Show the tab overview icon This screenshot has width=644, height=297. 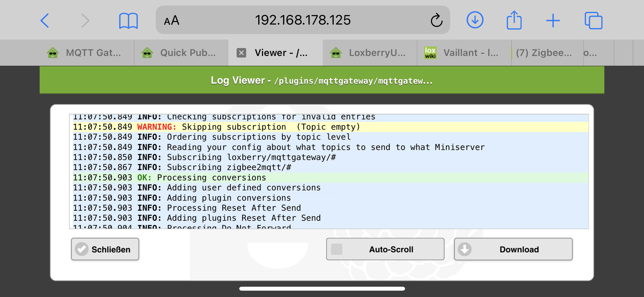tap(593, 21)
